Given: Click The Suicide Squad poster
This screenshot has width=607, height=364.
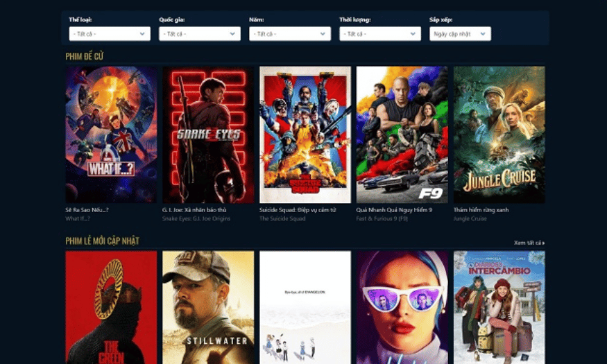Looking at the screenshot, I should click(305, 135).
